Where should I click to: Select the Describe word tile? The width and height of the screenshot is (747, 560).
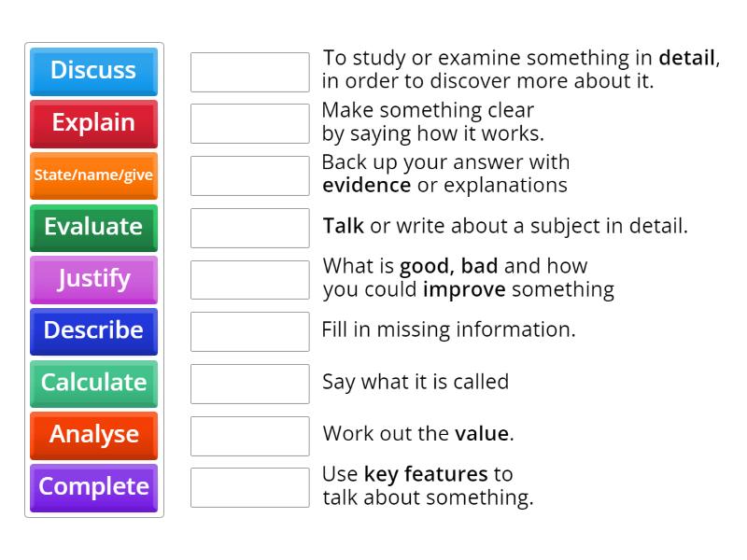92,331
